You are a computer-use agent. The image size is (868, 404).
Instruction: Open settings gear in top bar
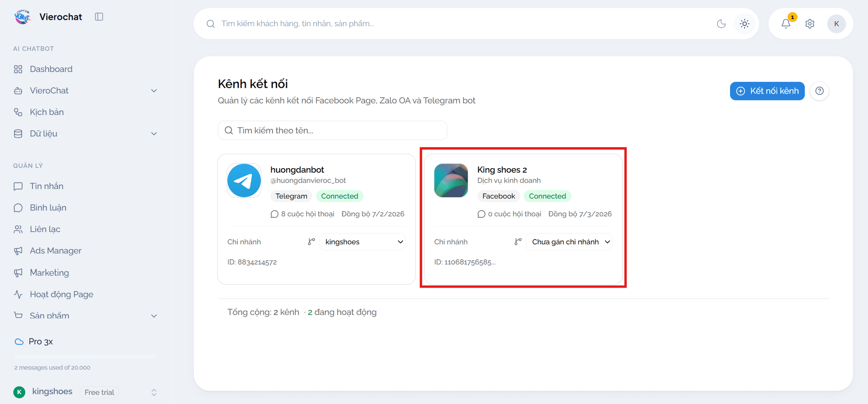tap(810, 23)
